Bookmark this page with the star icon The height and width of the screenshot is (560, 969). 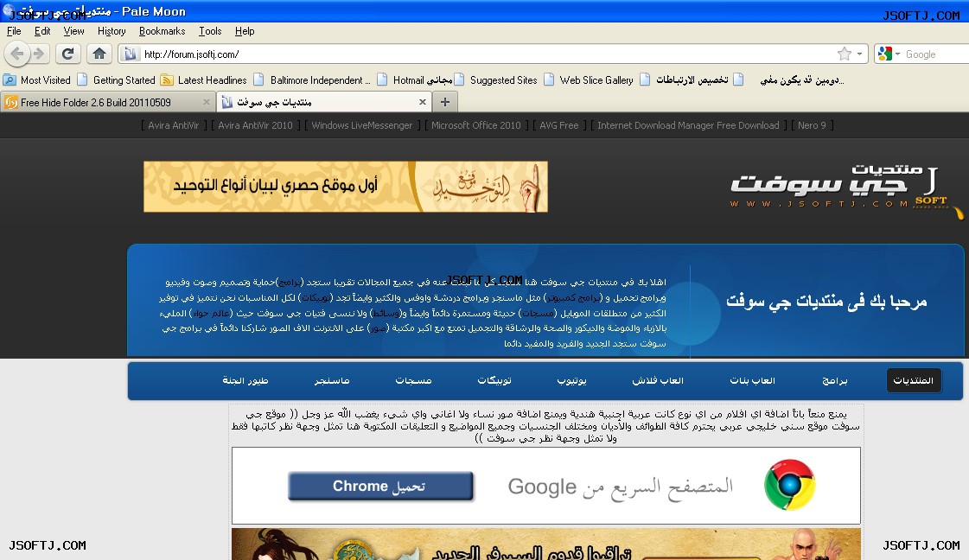845,54
